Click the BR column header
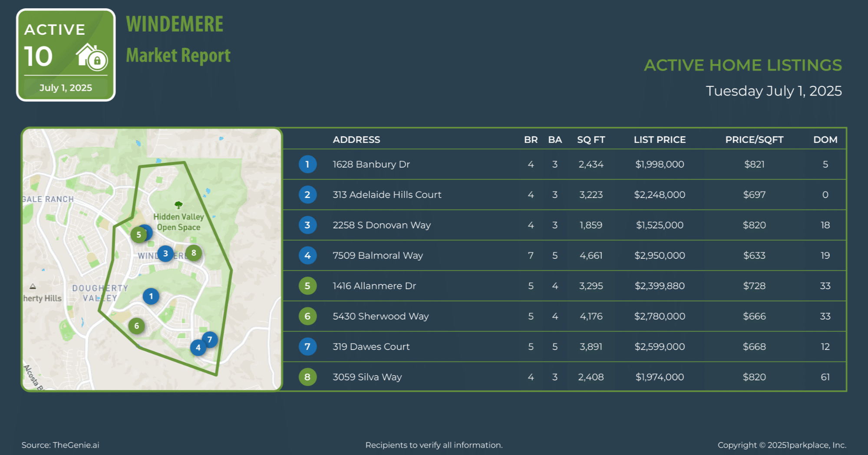This screenshot has width=868, height=455. point(531,140)
